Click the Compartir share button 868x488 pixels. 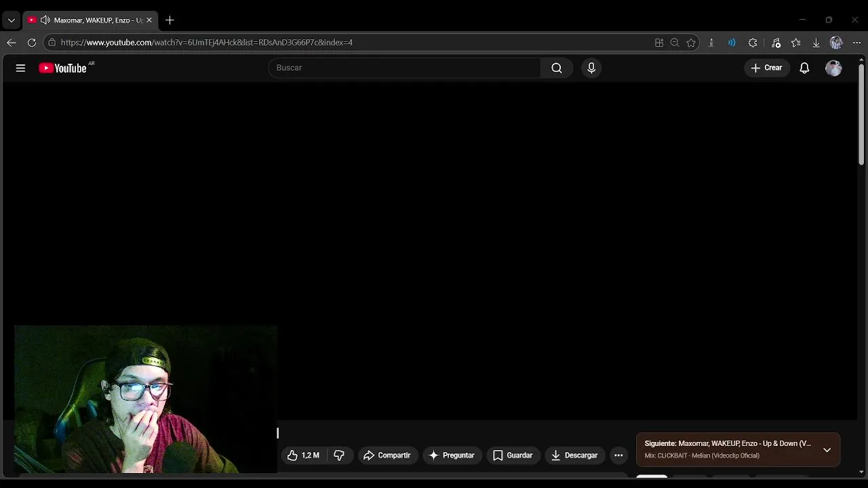click(x=387, y=455)
